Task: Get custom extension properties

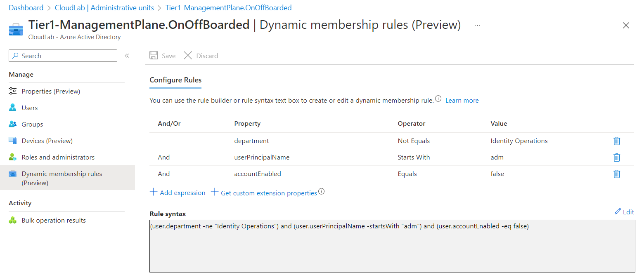Action: coord(264,192)
